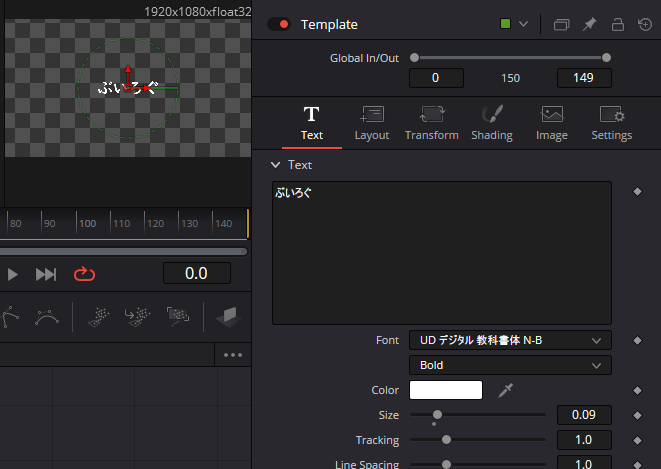
Task: Switch to the Image tab
Action: (552, 123)
